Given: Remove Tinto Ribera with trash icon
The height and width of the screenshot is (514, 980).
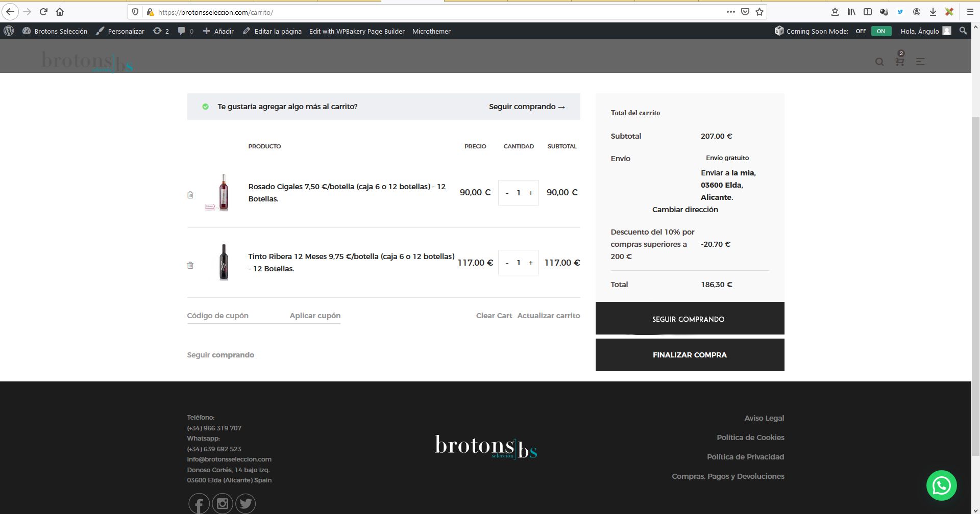Looking at the screenshot, I should coord(190,265).
